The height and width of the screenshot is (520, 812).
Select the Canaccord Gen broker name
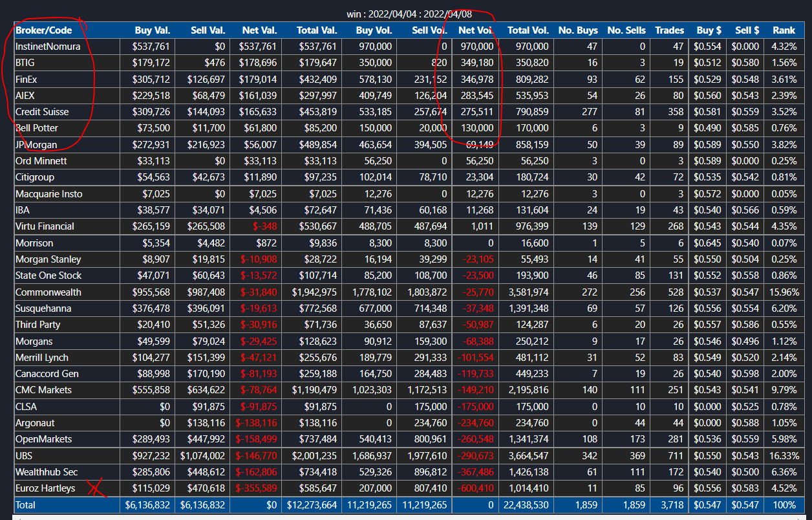47,373
